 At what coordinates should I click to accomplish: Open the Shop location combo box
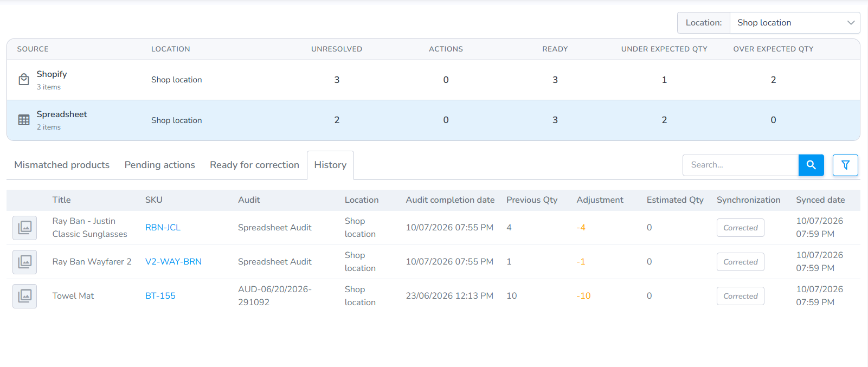pos(795,23)
